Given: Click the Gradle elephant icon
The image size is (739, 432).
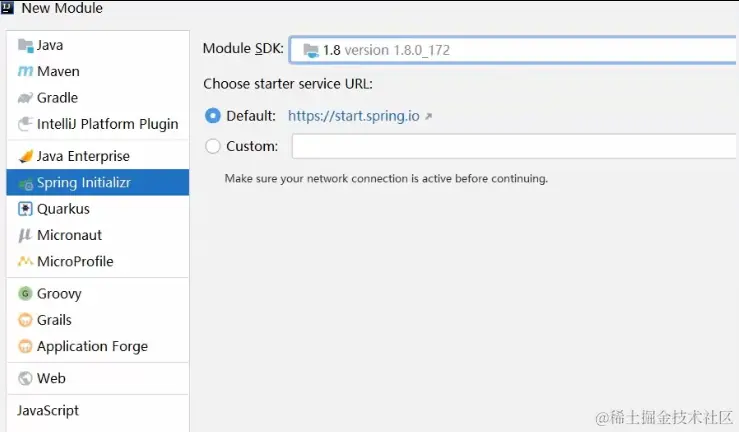Looking at the screenshot, I should (x=26, y=98).
